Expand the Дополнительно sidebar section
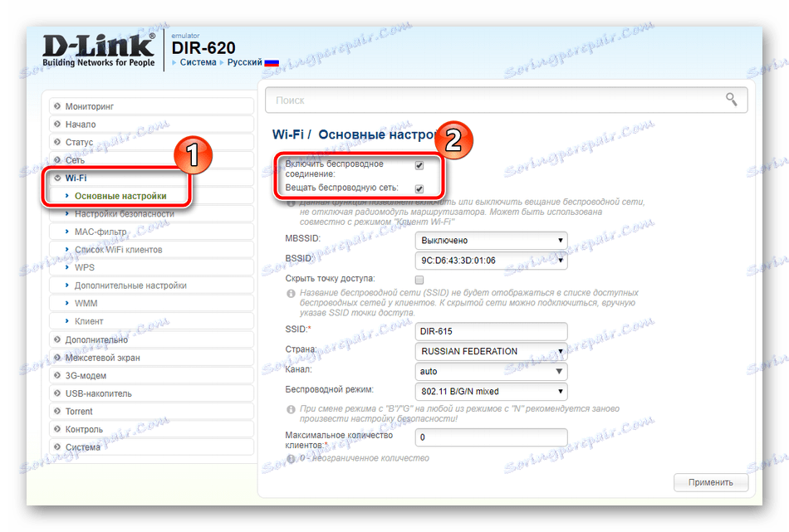The image size is (789, 532). click(x=151, y=339)
